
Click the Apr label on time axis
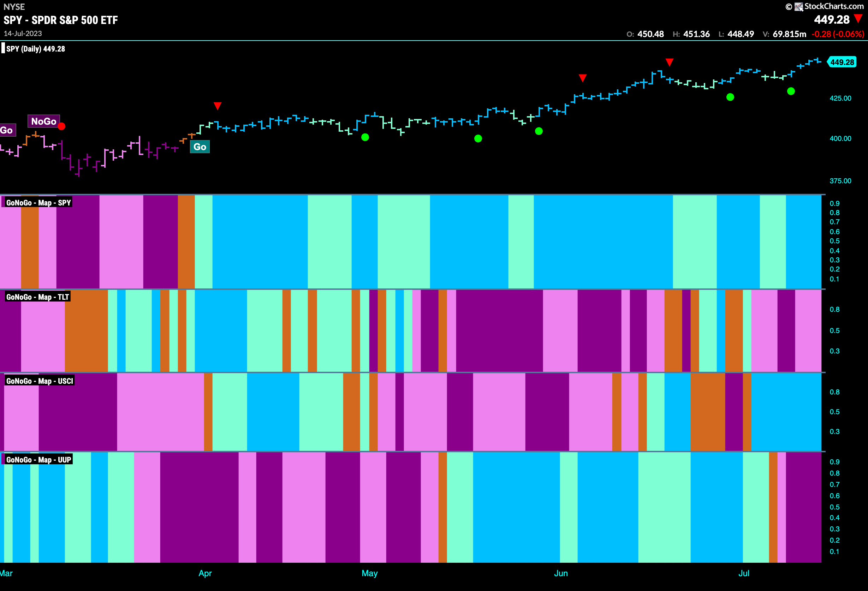click(205, 573)
